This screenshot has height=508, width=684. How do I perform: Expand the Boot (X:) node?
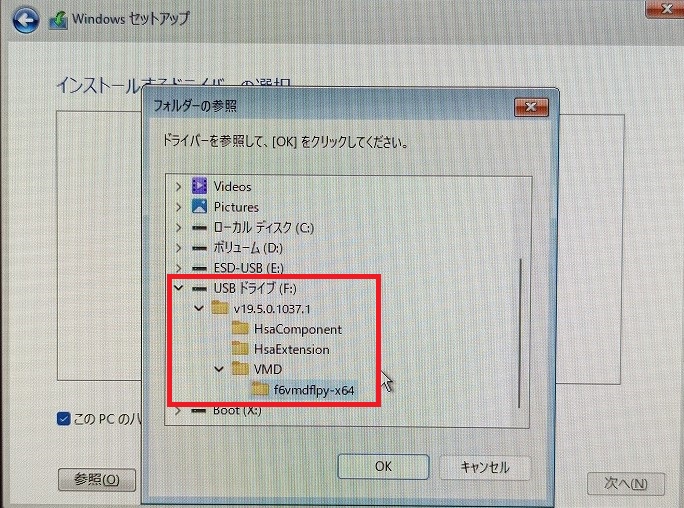click(178, 411)
